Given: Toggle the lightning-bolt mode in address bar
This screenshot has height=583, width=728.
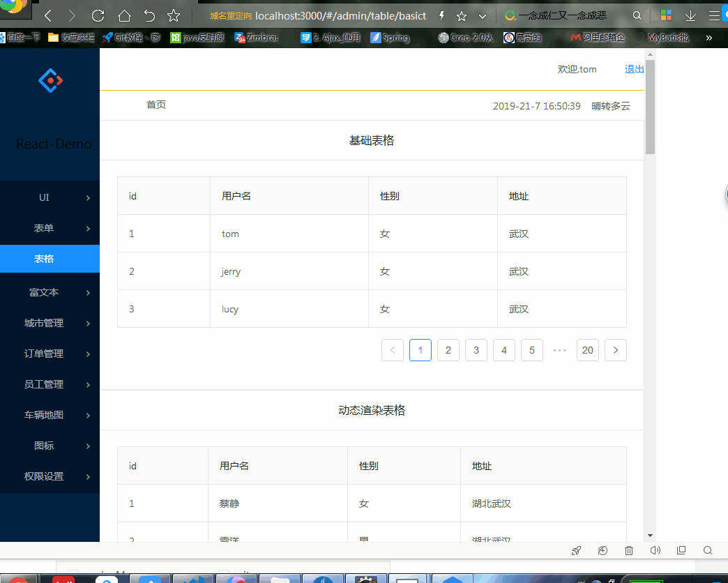Looking at the screenshot, I should [441, 15].
